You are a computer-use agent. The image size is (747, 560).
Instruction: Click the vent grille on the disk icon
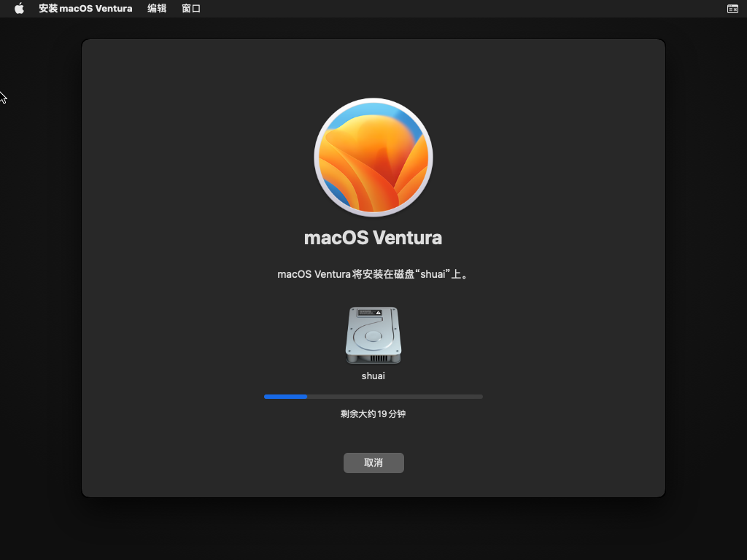(378, 358)
